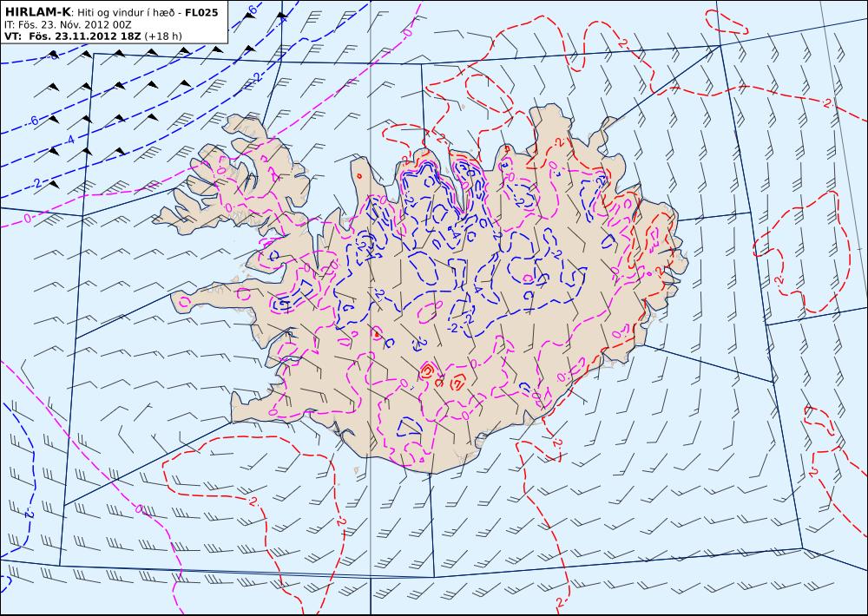Select the 'IT: Fös. 23. Nóv. 2012 00Z' line
The width and height of the screenshot is (868, 616).
click(67, 24)
